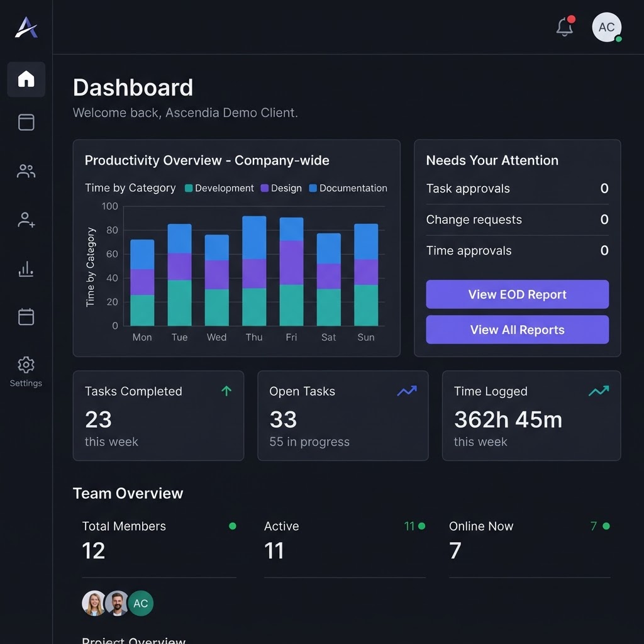Screen dimensions: 644x644
Task: Click the green status dot next to Total Members
Action: (233, 526)
